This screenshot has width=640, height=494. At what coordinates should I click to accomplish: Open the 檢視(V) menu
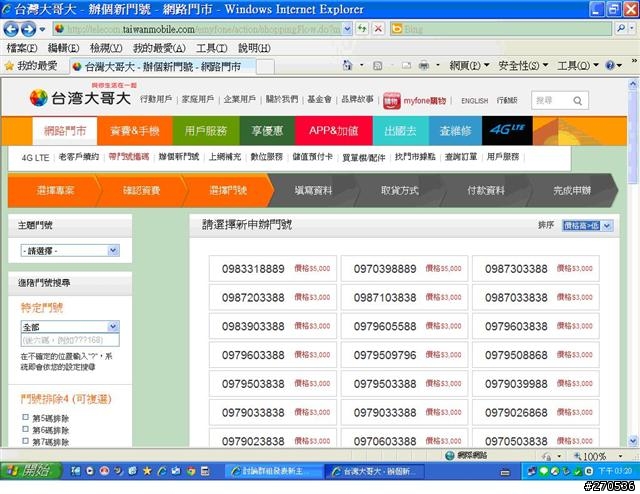point(106,48)
